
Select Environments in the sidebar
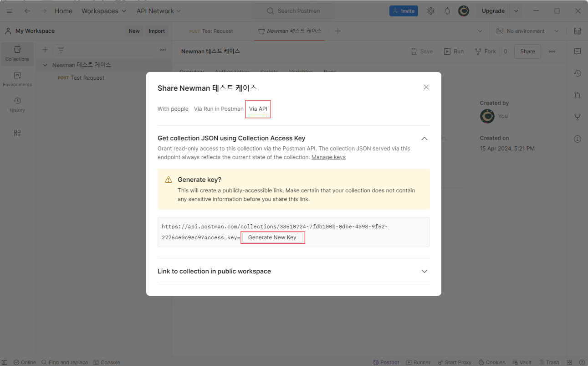(x=17, y=79)
